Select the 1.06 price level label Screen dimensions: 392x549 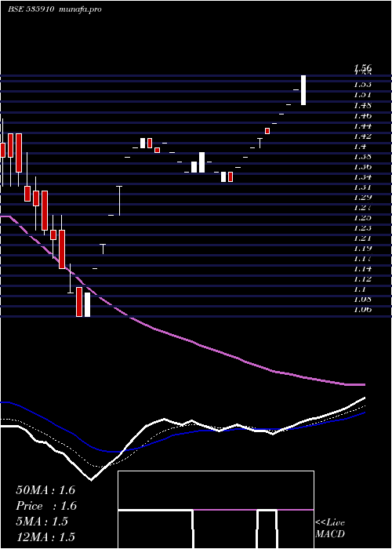click(362, 310)
